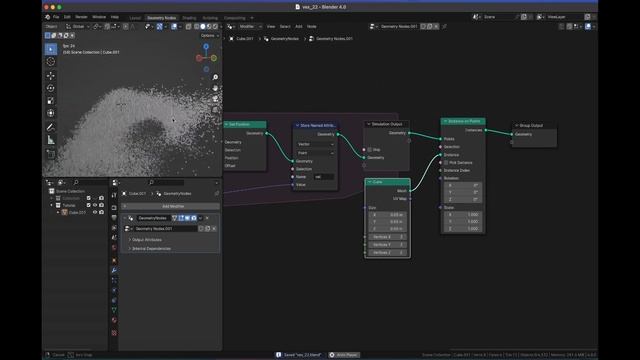Toggle visibility eye for Tutorial collection
This screenshot has height=360, width=640.
coord(95,205)
